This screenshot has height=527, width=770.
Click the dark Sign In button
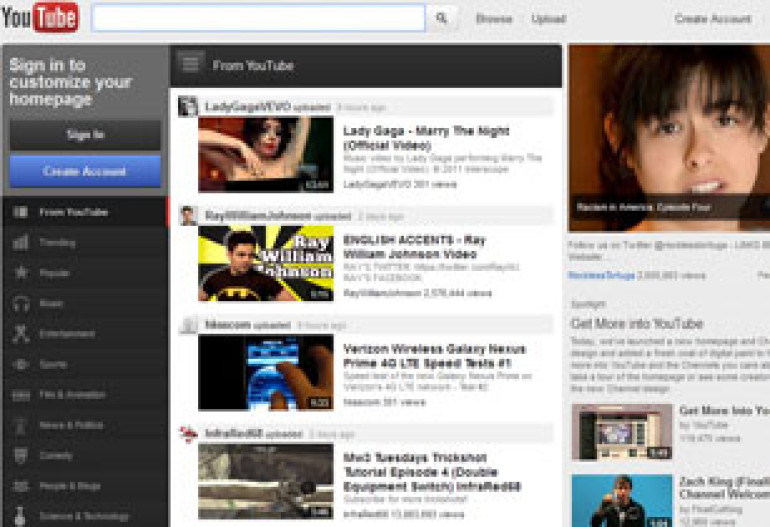pos(85,135)
